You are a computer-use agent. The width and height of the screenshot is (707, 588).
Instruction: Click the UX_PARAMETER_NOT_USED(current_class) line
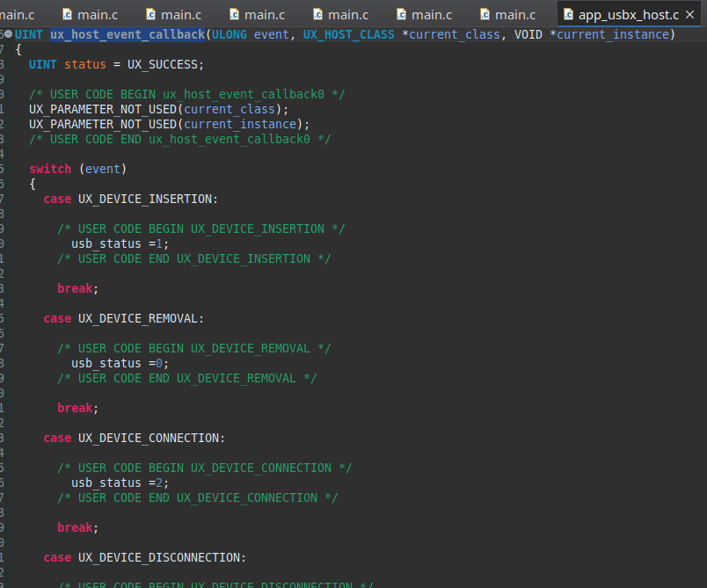coord(158,110)
